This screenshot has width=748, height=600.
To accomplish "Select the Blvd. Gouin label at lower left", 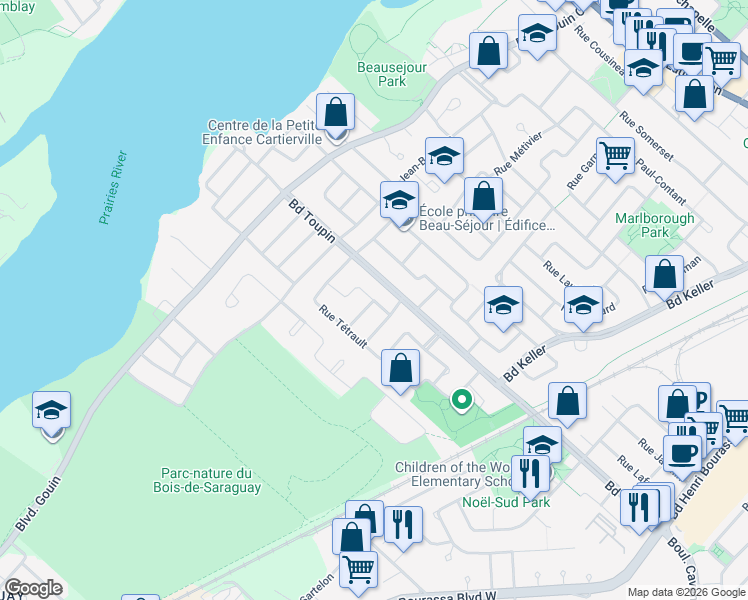I will (38, 504).
